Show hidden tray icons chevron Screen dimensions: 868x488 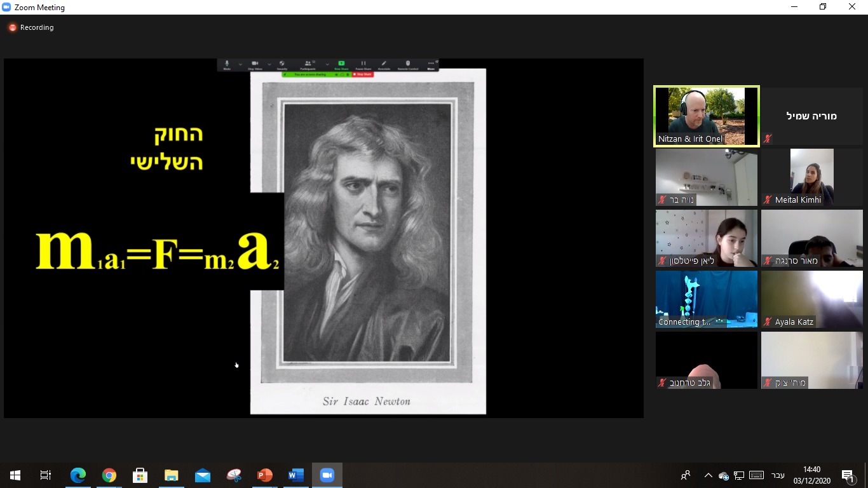point(709,475)
